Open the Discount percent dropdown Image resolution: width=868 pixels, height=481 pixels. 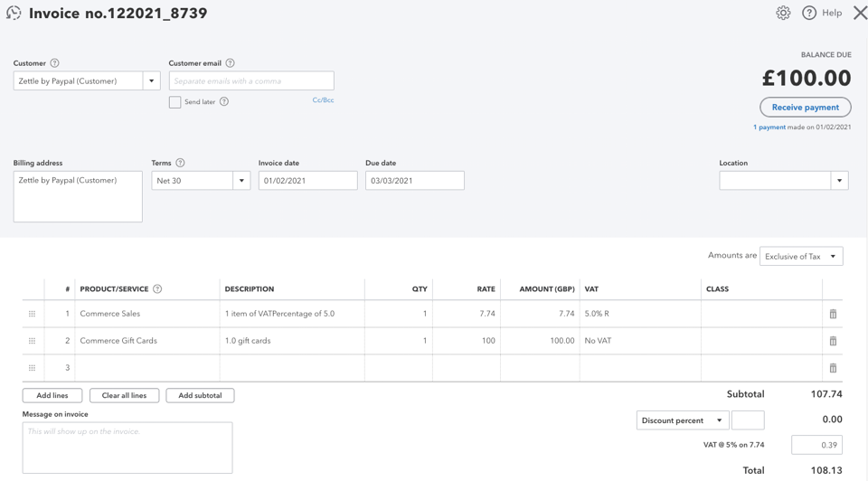683,420
